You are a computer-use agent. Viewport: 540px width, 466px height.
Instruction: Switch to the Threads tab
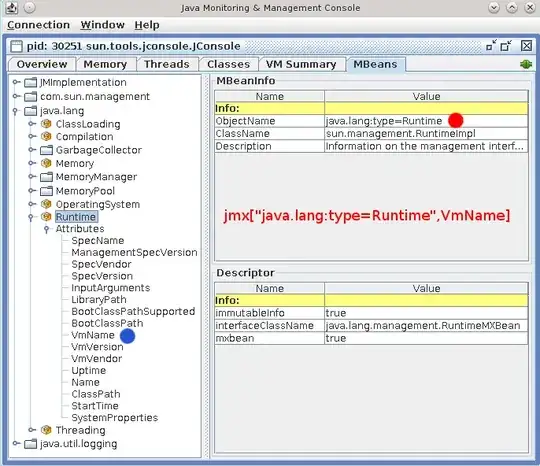tap(167, 64)
